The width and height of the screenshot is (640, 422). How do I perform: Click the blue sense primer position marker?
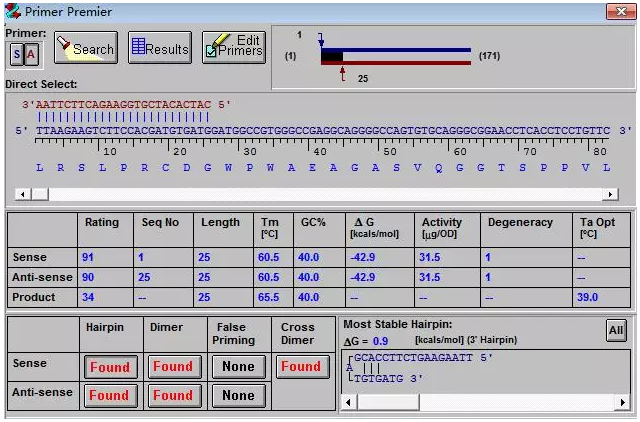click(321, 40)
